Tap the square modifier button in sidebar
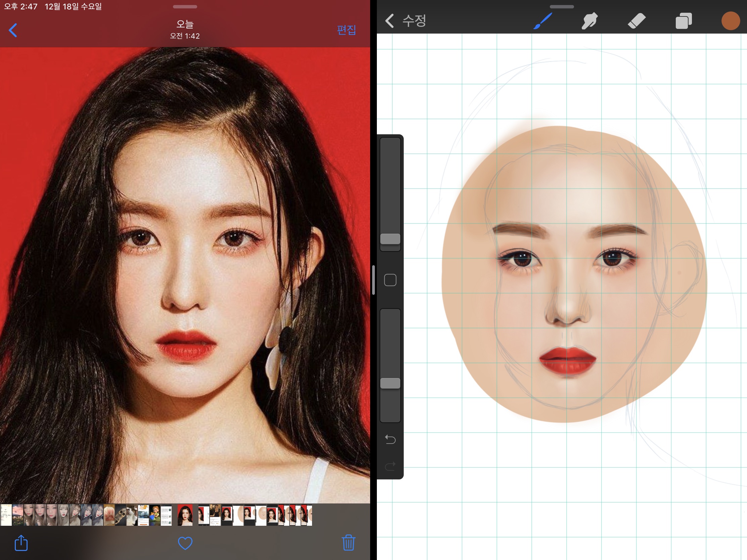This screenshot has height=560, width=747. 390,280
